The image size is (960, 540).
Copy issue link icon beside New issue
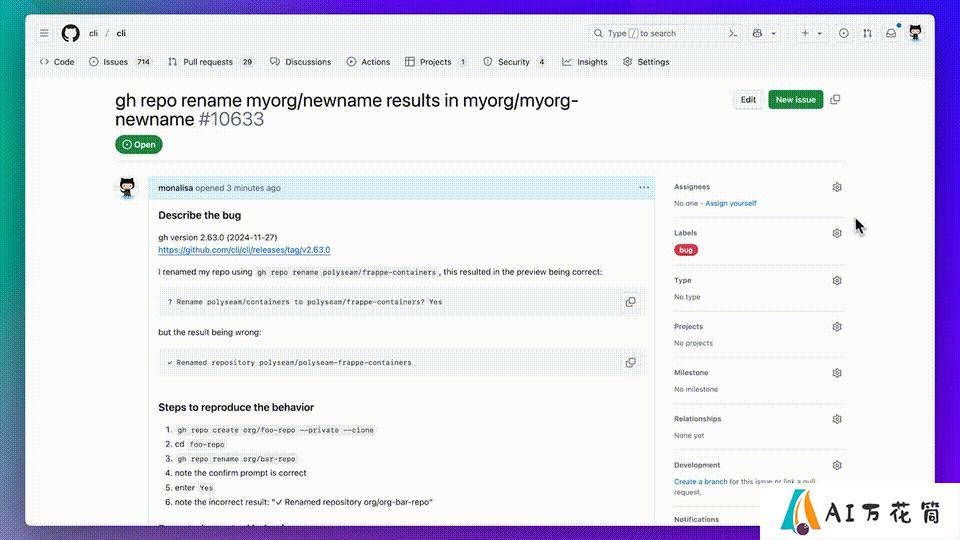click(835, 100)
